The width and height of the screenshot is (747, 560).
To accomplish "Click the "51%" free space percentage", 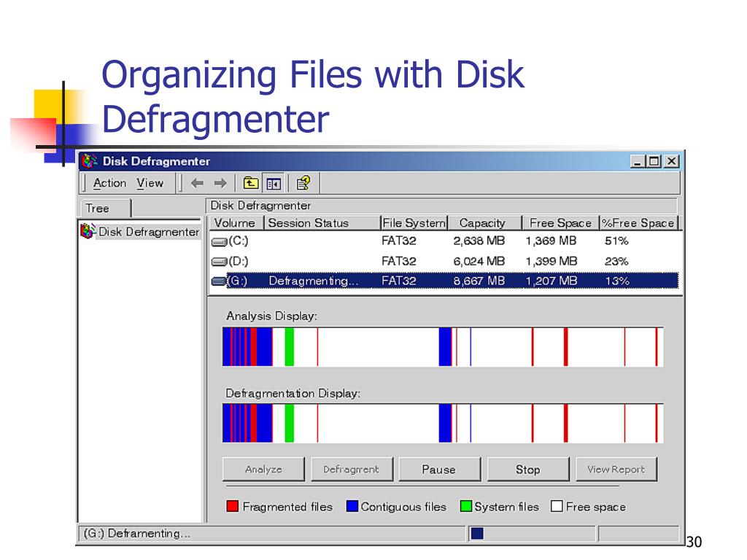I will 616,241.
